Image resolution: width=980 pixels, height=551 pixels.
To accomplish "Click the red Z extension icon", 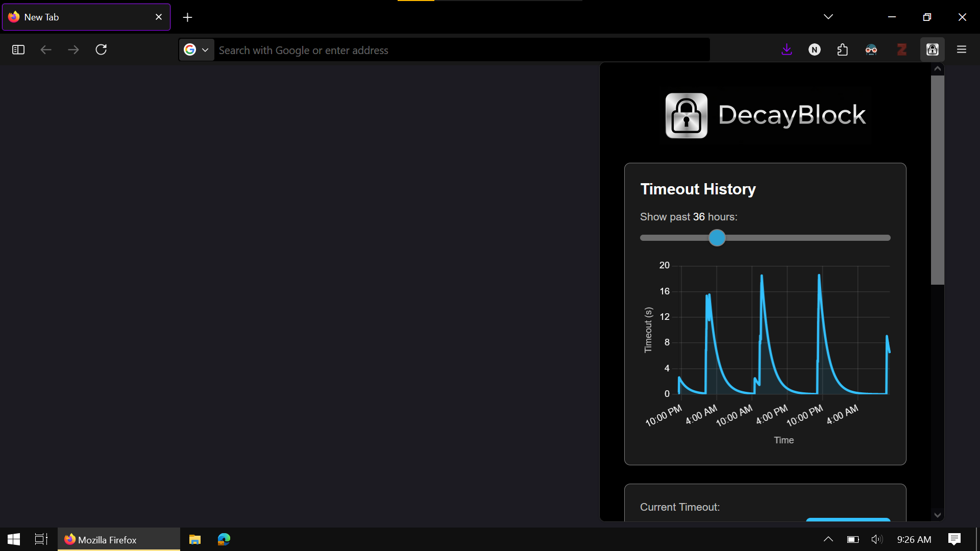I will pyautogui.click(x=901, y=49).
